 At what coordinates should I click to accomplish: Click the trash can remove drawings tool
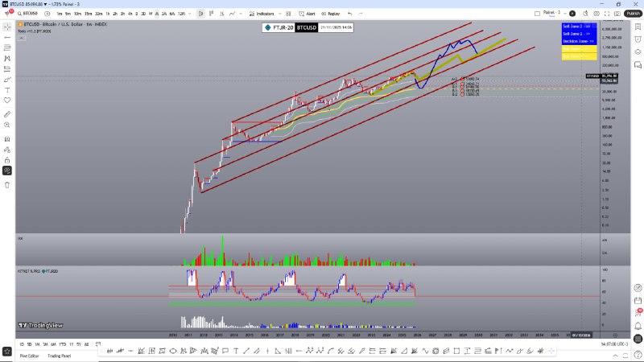[x=7, y=184]
